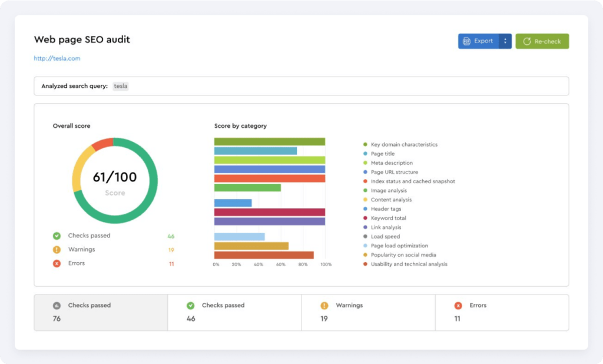Open the Export dropdown arrow
The width and height of the screenshot is (603, 364).
click(505, 41)
